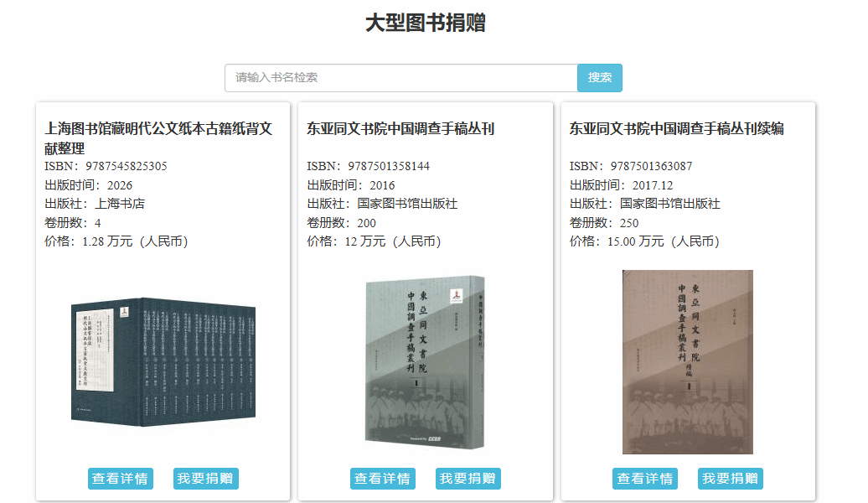Open 查看详情 for 东亚同文书院中国调查手稿丛刊续编
The height and width of the screenshot is (503, 868).
tap(645, 479)
